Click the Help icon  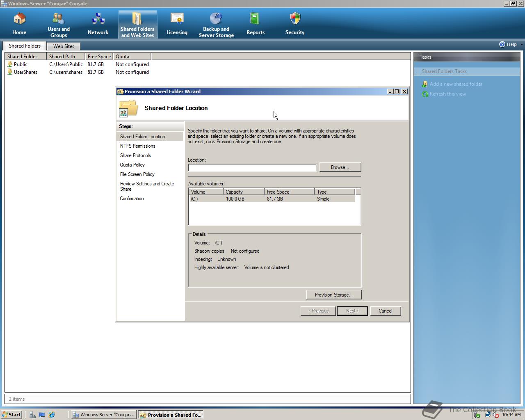tap(502, 44)
